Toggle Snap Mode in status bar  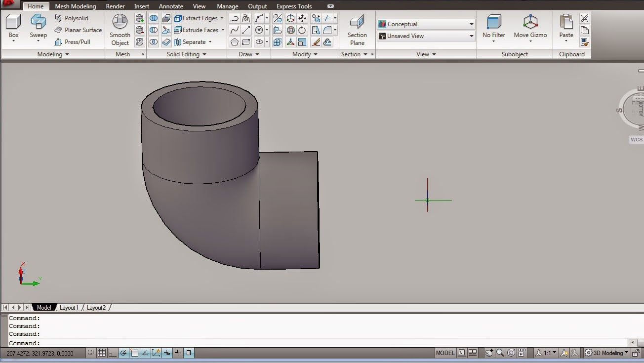pos(91,353)
